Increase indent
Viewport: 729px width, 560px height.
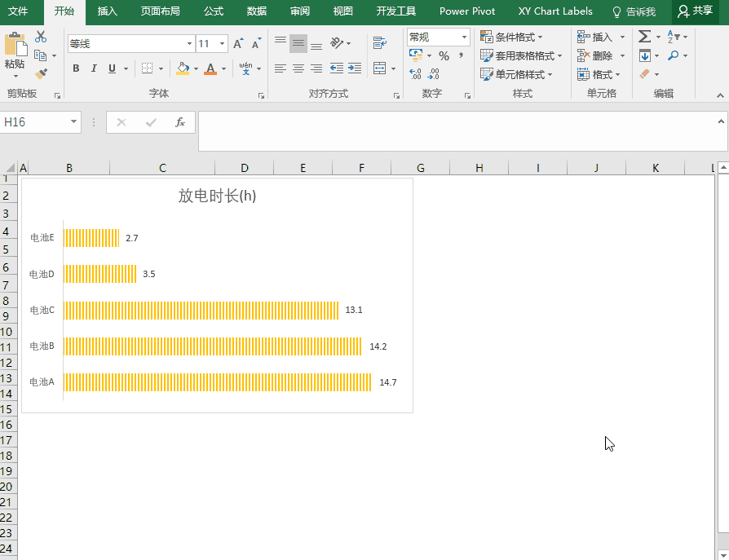click(355, 68)
